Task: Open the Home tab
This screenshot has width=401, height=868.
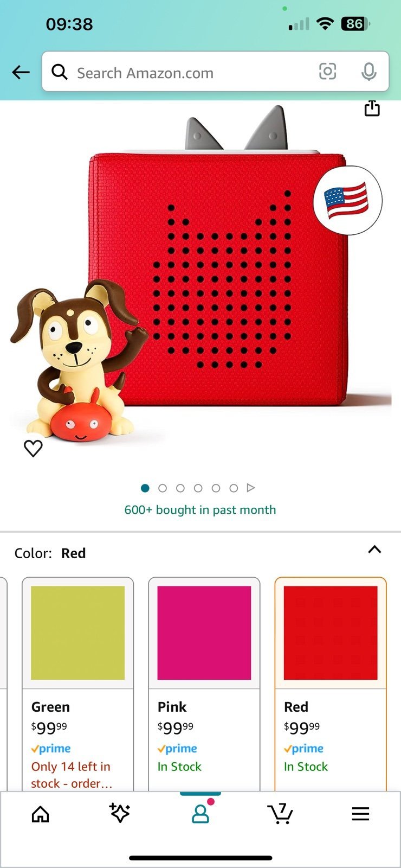Action: [x=40, y=814]
